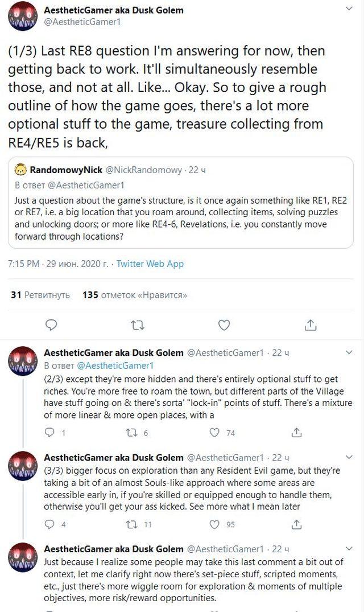364x612 pixels.
Task: Like the (3/3) tweet with 95 likes
Action: point(214,524)
